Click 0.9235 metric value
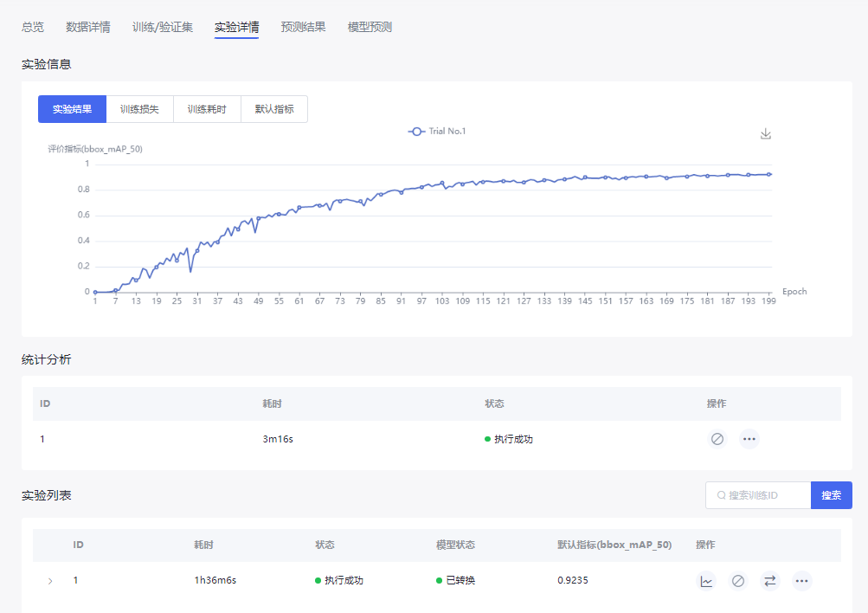The image size is (868, 613). 573,580
